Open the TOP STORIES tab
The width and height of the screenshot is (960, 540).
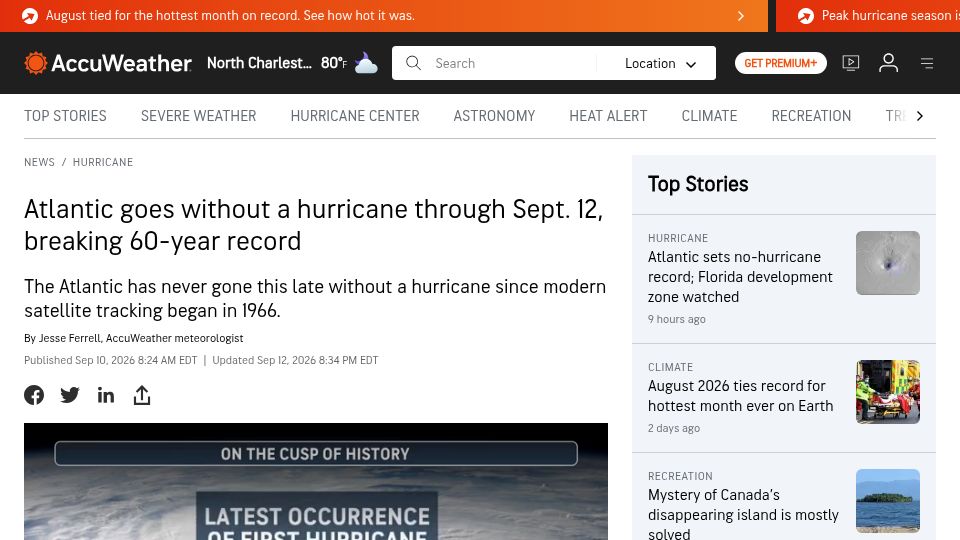66,116
